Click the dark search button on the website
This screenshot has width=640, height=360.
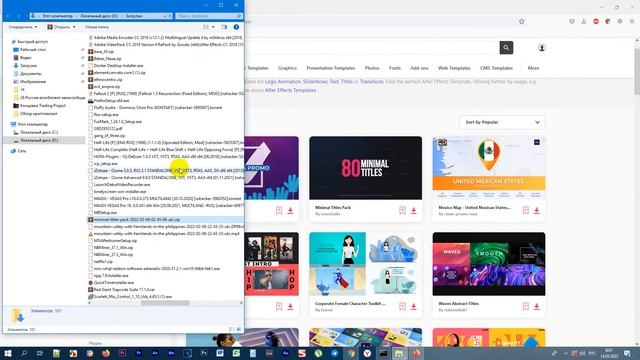[506, 48]
